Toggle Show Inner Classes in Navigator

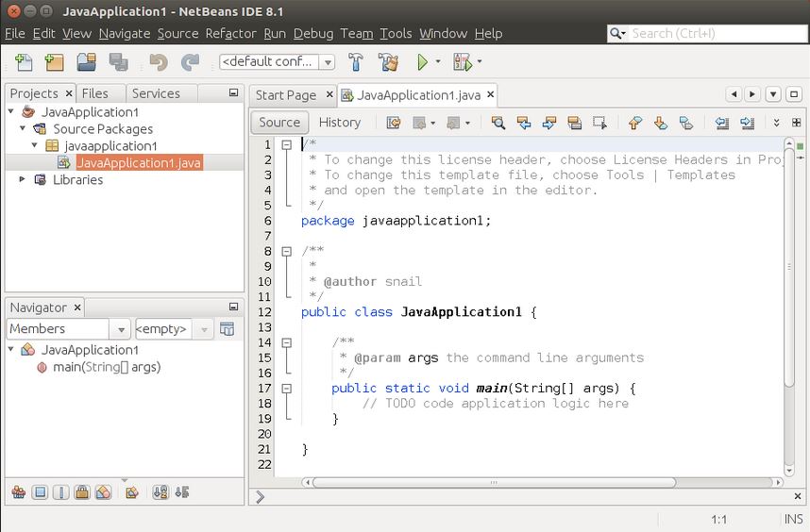point(103,492)
